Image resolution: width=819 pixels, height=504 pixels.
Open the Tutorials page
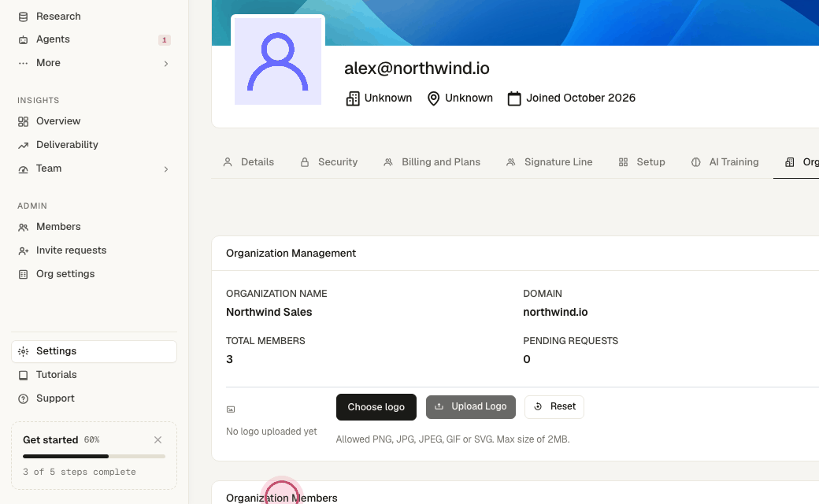tap(57, 375)
